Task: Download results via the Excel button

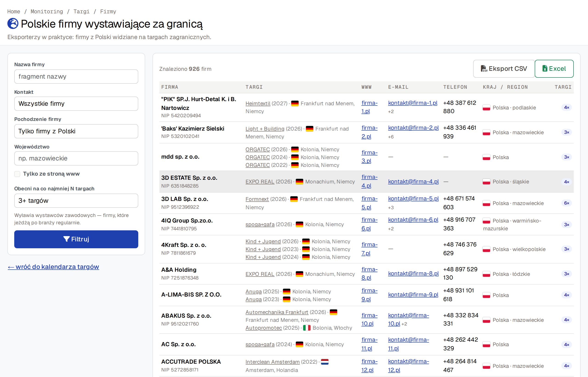Action: 554,69
